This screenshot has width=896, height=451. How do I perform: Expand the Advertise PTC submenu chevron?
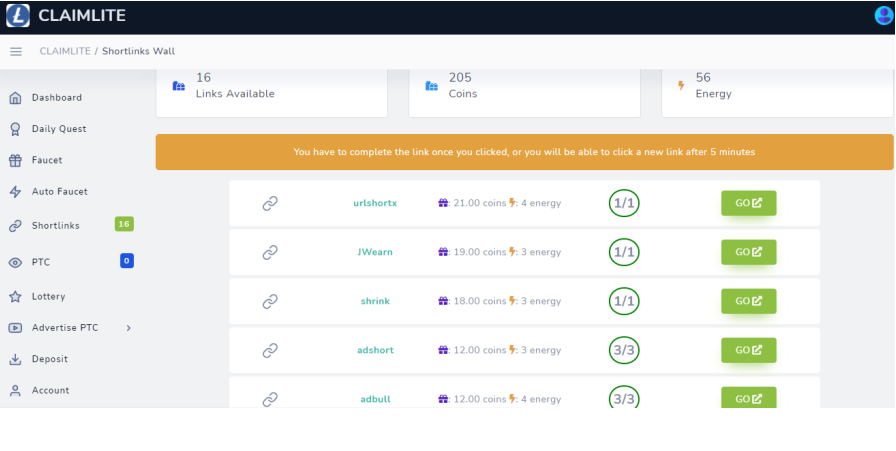click(129, 328)
